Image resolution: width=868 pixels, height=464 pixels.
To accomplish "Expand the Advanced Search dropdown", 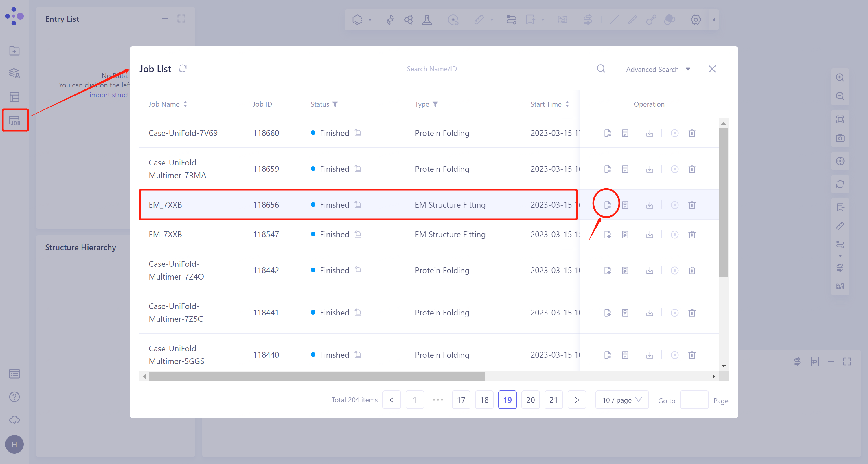I will (x=657, y=70).
